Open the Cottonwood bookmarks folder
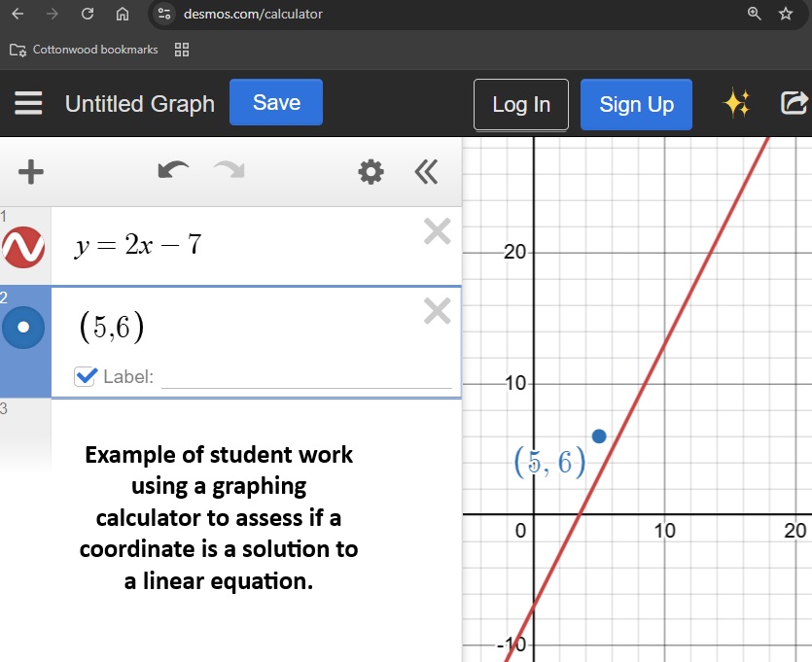 tap(85, 50)
